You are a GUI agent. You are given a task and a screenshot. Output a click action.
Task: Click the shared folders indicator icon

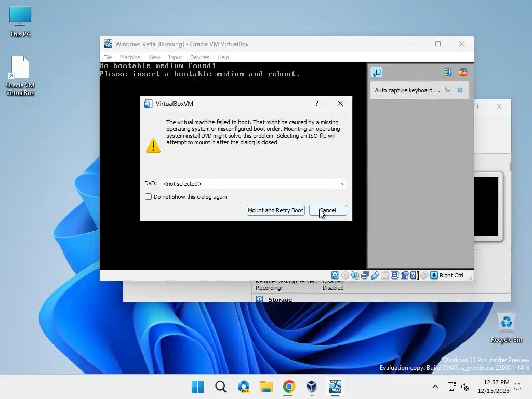click(x=385, y=275)
